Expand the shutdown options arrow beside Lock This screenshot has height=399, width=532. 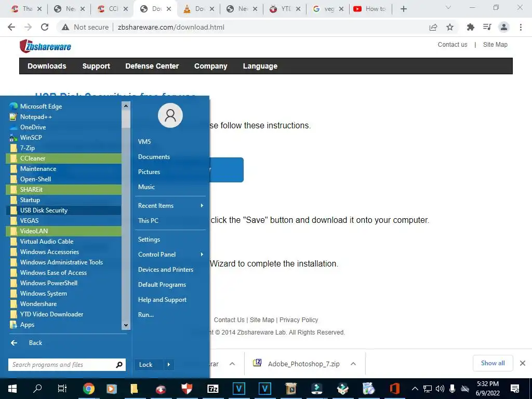169,365
